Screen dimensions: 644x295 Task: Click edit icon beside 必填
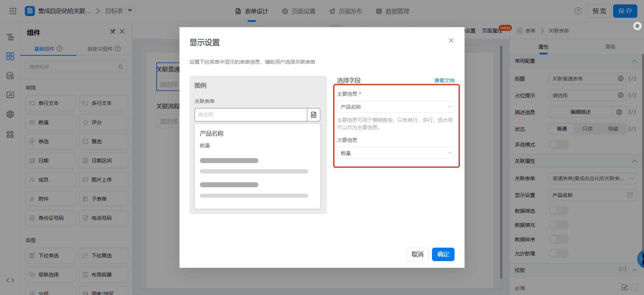tap(625, 287)
